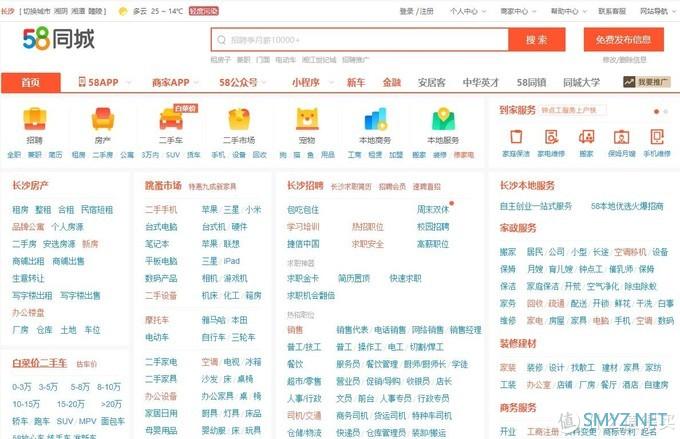680x439 pixels.
Task: Click the 联系客服 link
Action: (612, 11)
